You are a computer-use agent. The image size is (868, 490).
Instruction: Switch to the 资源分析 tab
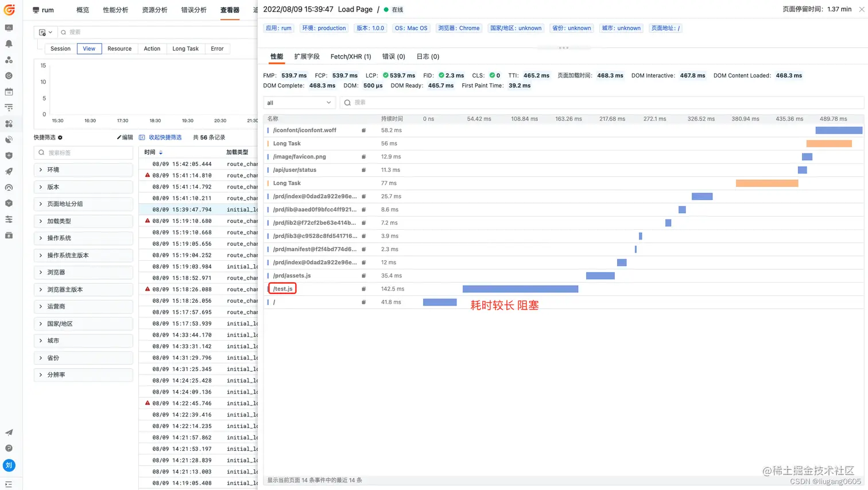point(154,10)
